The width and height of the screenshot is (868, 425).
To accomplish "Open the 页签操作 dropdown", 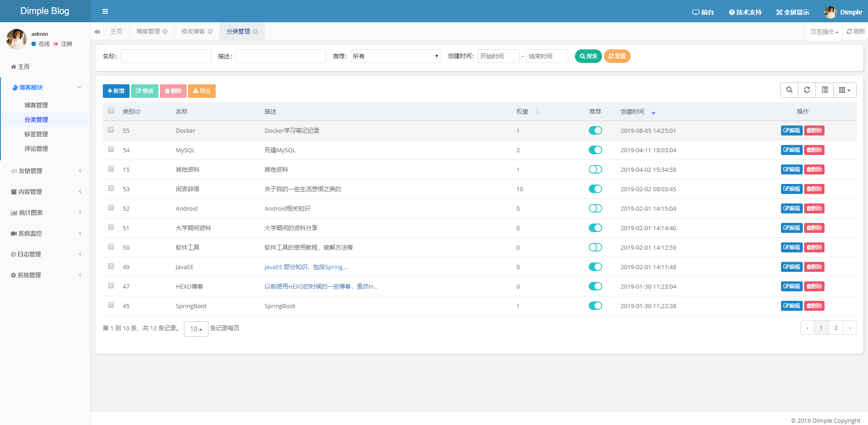I will [x=824, y=32].
